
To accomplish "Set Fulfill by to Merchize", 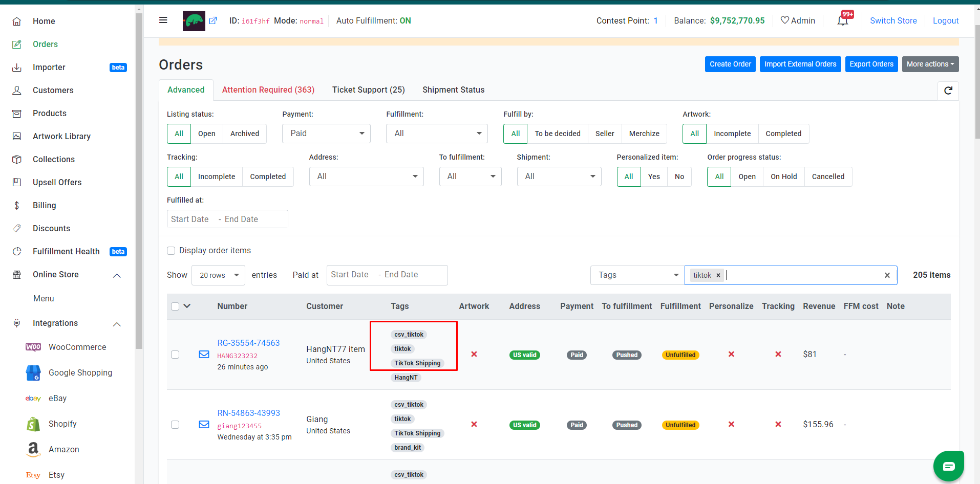I will coord(644,134).
